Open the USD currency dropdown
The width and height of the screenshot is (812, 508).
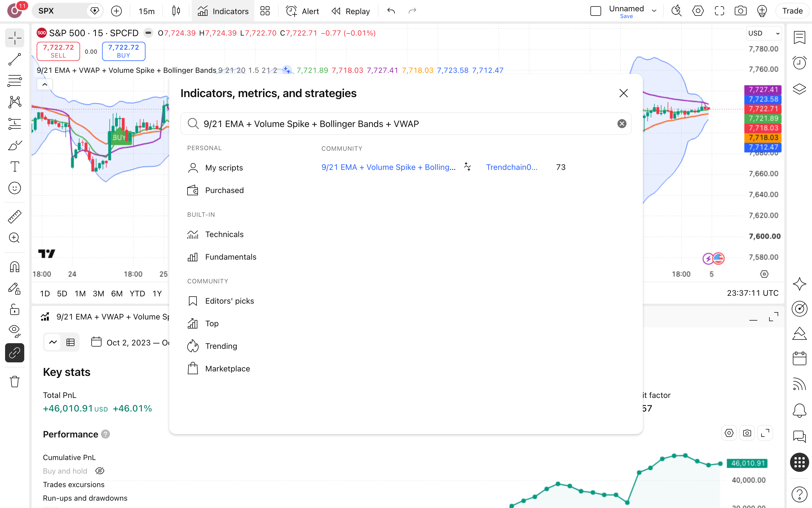point(764,33)
